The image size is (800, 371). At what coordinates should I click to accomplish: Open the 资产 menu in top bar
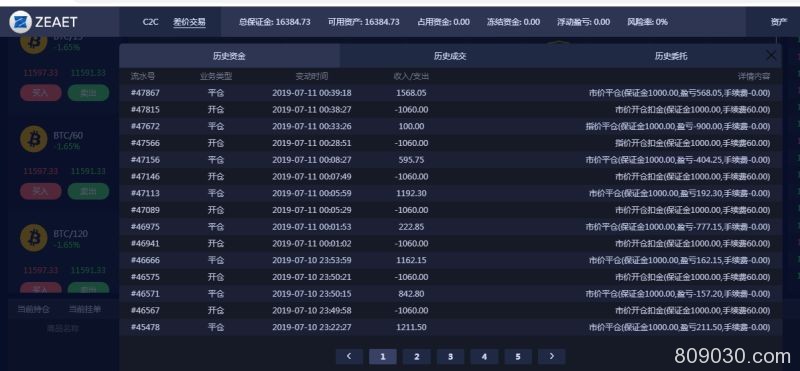779,22
